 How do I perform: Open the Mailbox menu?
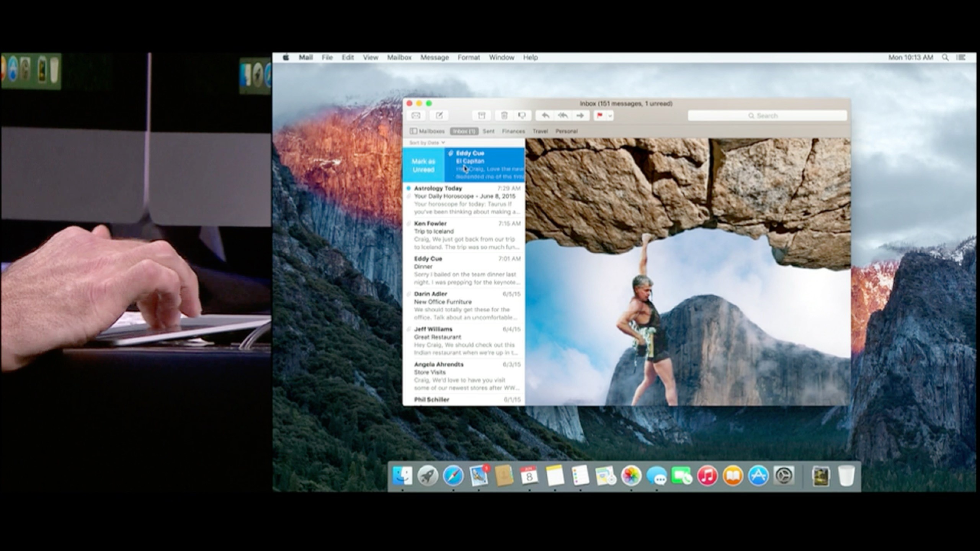[x=399, y=57]
